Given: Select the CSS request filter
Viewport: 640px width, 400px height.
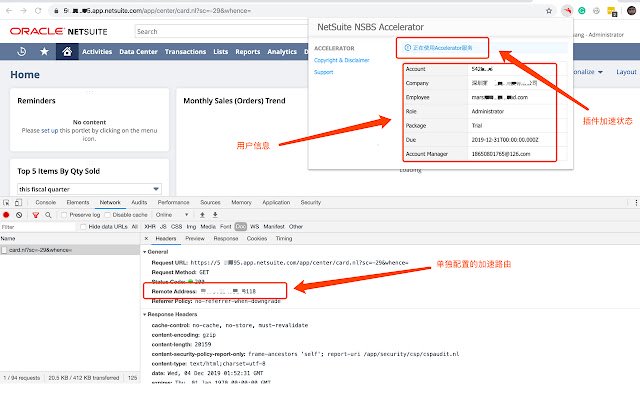Looking at the screenshot, I should [176, 227].
